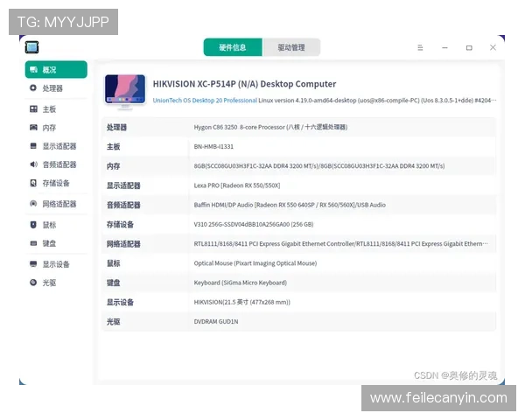Select 显示适配器 label in the sidebar
This screenshot has height=420, width=525.
[x=59, y=146]
